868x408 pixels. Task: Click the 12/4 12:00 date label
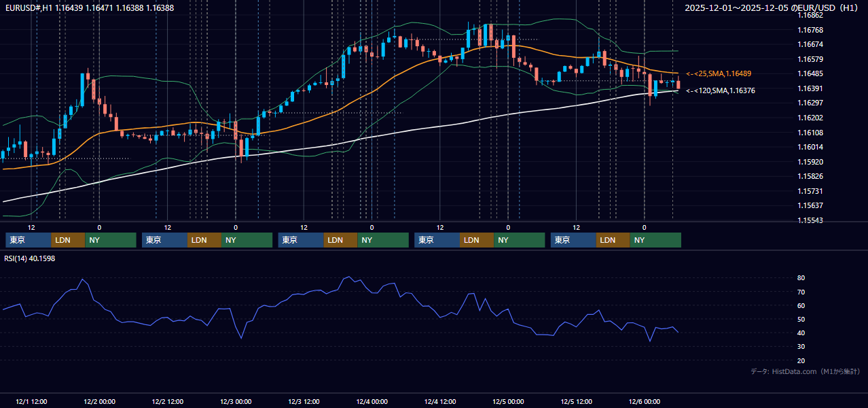[440, 402]
